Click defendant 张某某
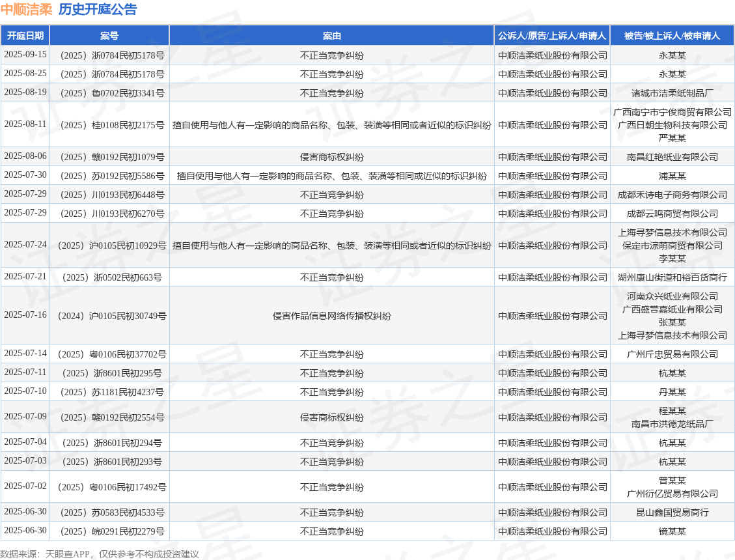The image size is (735, 560). (673, 322)
